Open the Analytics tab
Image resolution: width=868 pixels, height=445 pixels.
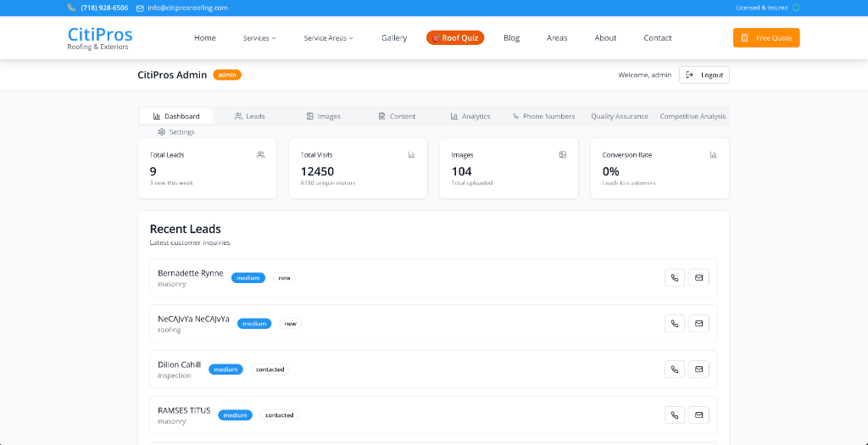[470, 116]
